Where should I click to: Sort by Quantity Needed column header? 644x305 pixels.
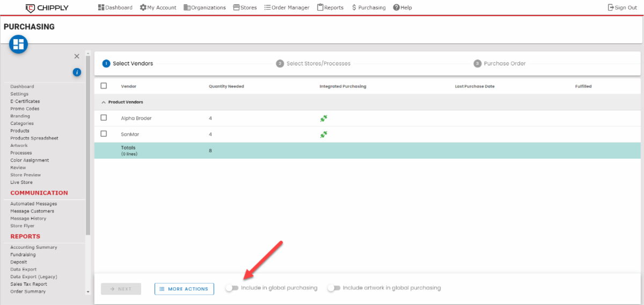point(225,86)
